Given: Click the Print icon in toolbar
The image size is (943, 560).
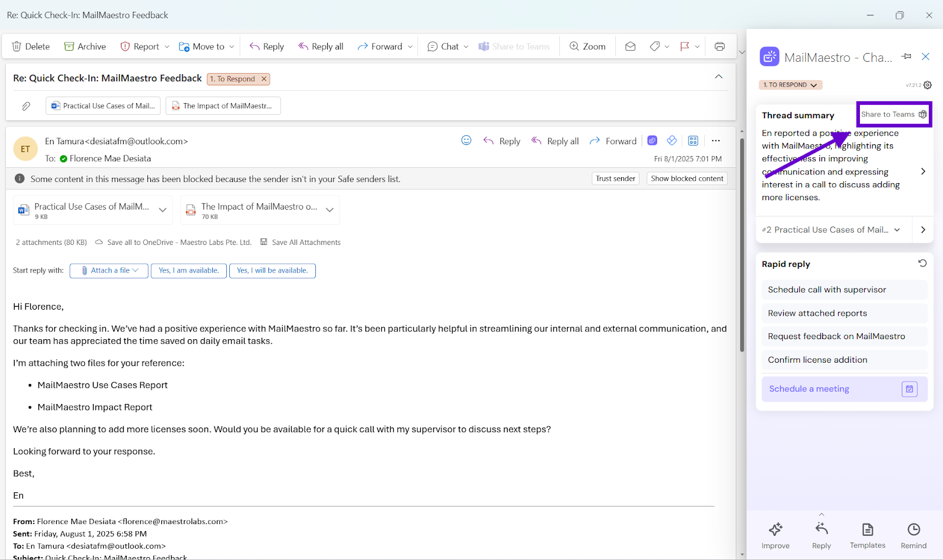Looking at the screenshot, I should [720, 47].
